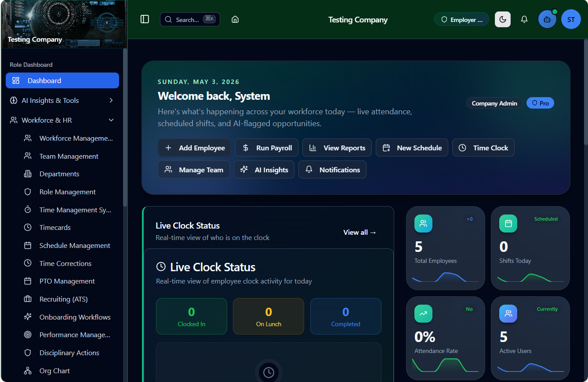Click the Schedule Management calendar icon
Viewport: 588px width, 382px height.
(x=28, y=245)
